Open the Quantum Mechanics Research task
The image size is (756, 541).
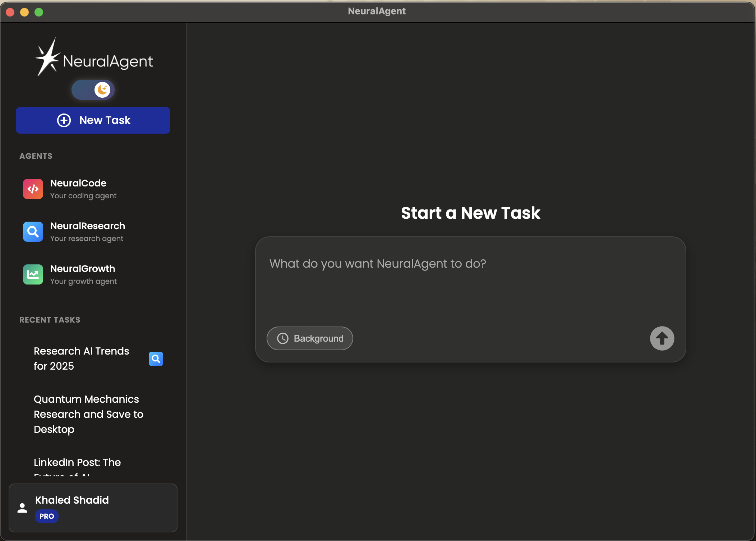coord(88,414)
